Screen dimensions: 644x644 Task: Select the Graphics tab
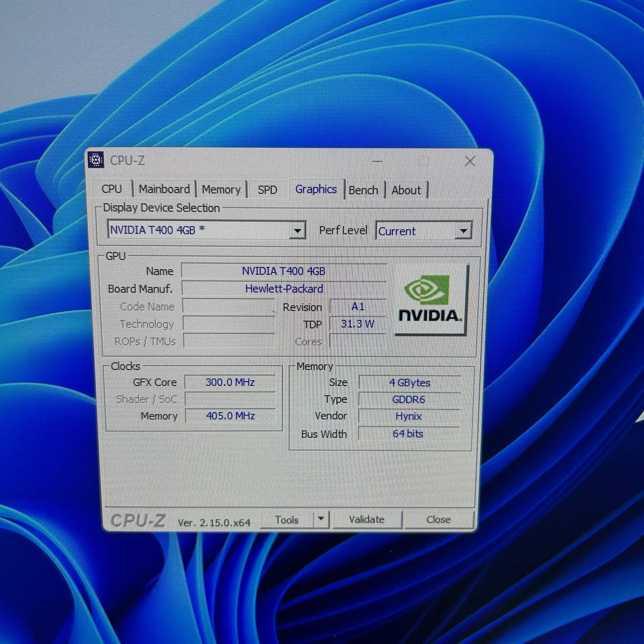316,189
